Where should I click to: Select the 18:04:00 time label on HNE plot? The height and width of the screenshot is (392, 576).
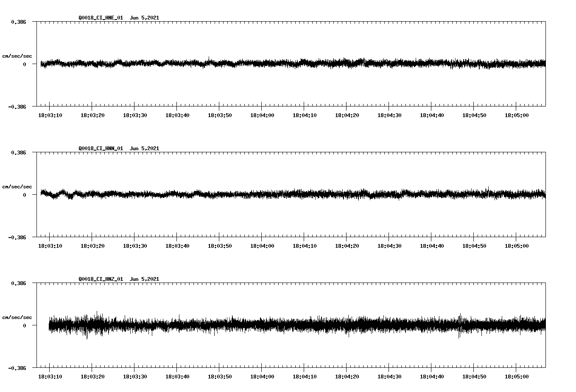pyautogui.click(x=262, y=115)
